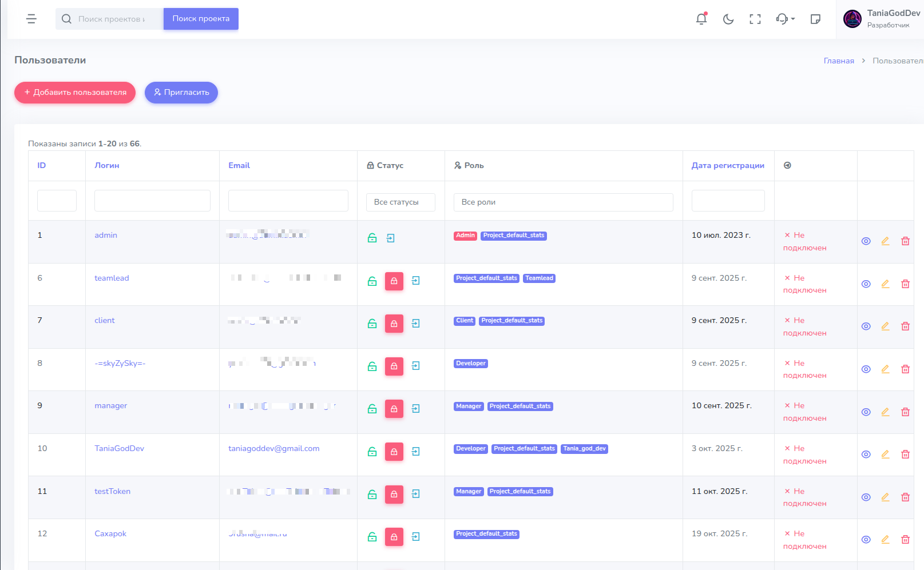This screenshot has height=570, width=924.
Task: Focus the project search field
Action: point(110,19)
